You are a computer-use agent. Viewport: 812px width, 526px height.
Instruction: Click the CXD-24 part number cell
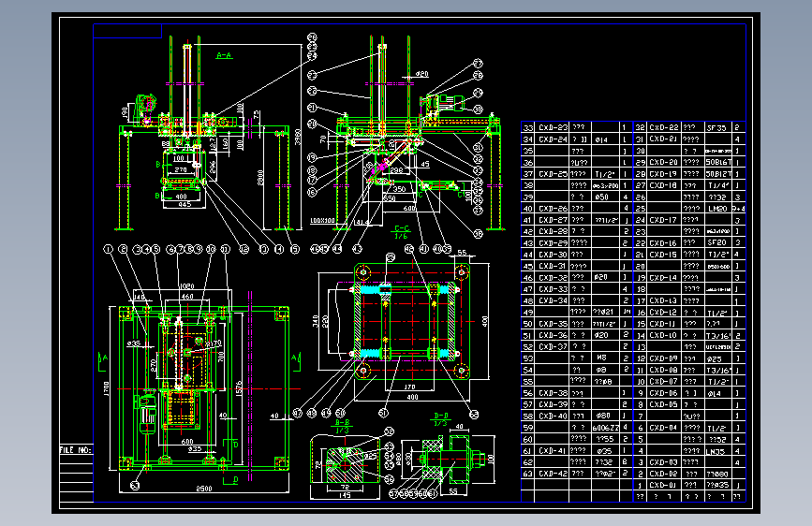[554, 139]
